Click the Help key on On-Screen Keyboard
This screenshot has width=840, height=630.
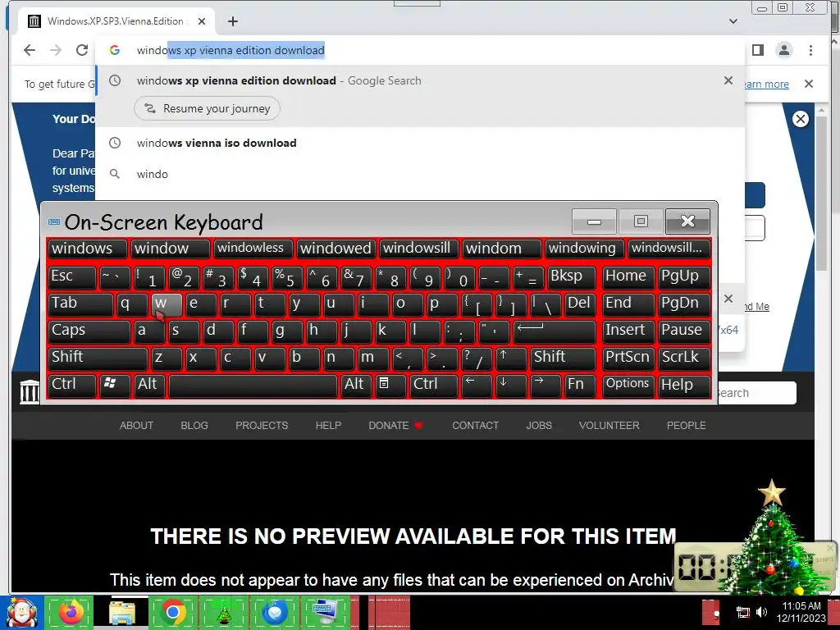684,386
